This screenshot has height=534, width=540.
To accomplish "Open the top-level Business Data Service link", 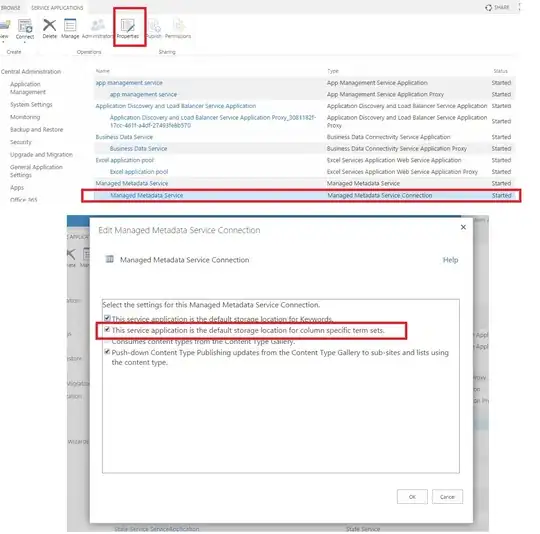I will (124, 137).
